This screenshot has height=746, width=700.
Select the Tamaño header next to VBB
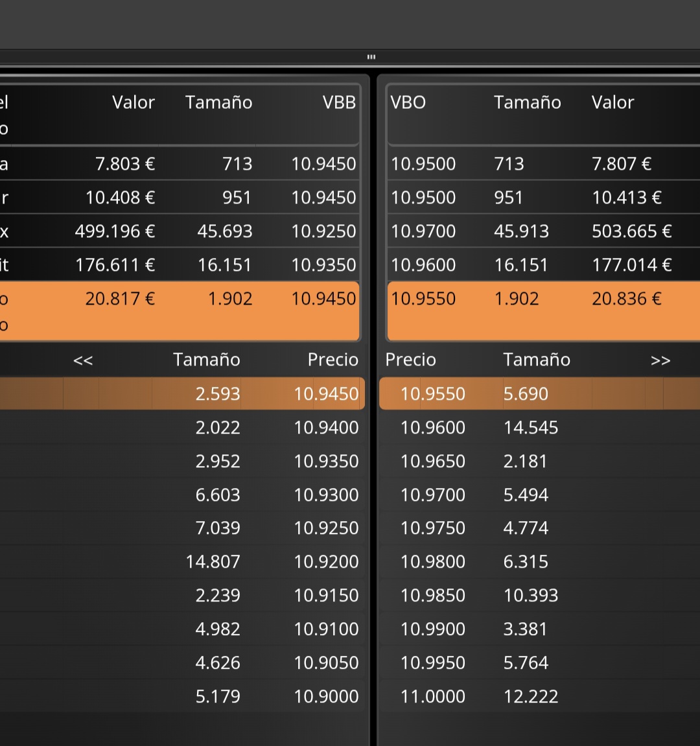218,102
